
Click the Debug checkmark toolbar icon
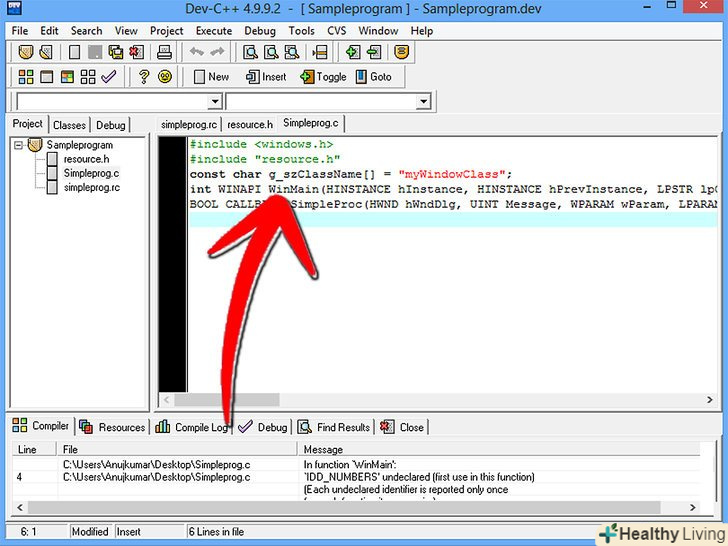[109, 77]
